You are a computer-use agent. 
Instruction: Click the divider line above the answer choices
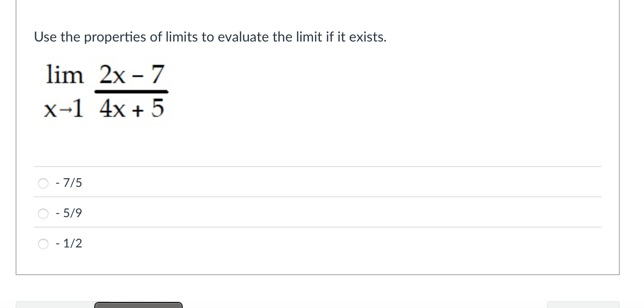coord(317,167)
